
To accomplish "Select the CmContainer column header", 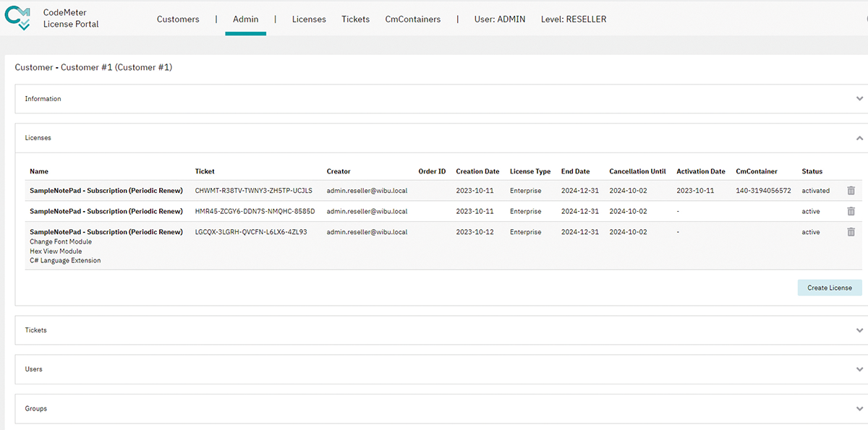I will coord(757,172).
